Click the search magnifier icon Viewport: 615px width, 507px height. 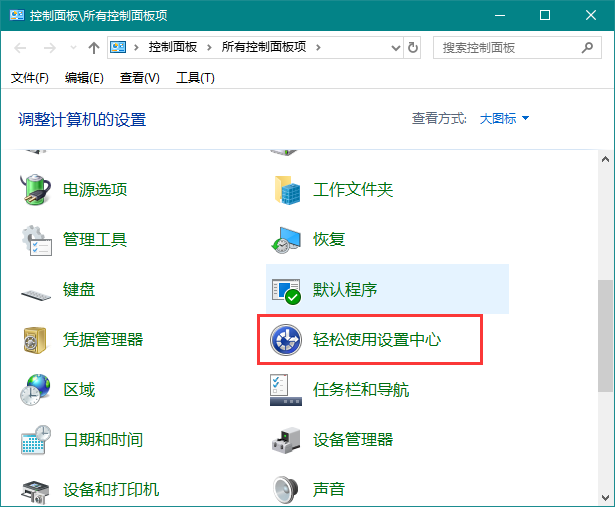587,47
